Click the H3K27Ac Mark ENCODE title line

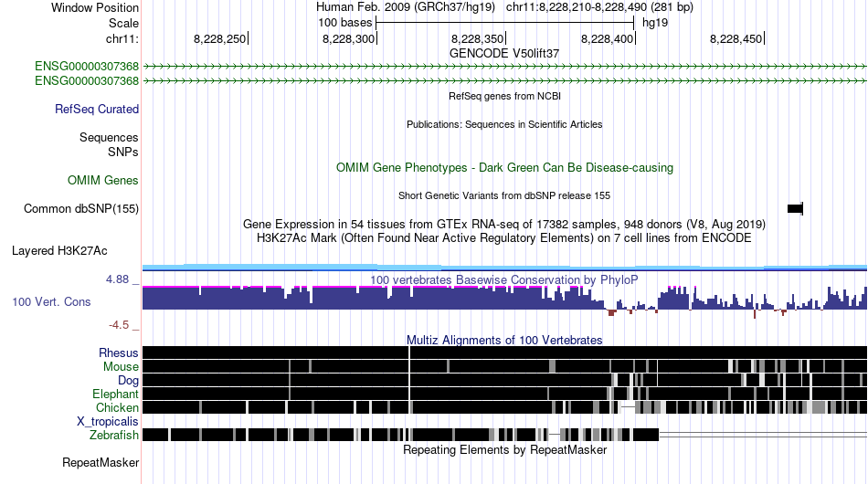(x=504, y=238)
